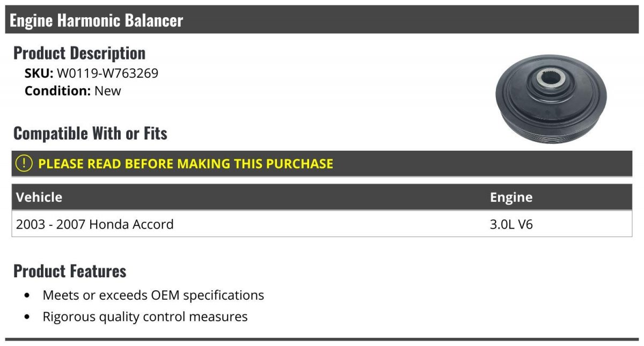Click the SKU label
Image resolution: width=644 pixels, height=346 pixels.
pyautogui.click(x=39, y=73)
